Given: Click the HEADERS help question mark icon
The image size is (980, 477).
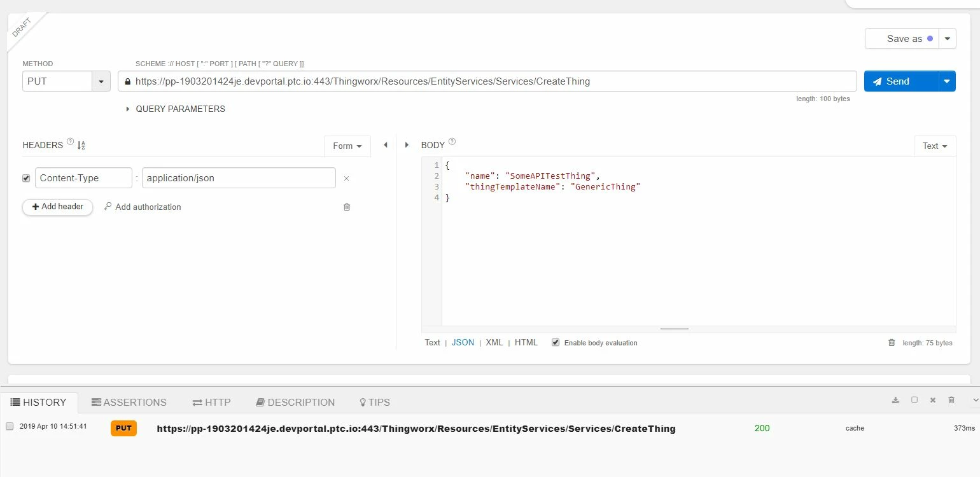Looking at the screenshot, I should (x=70, y=142).
